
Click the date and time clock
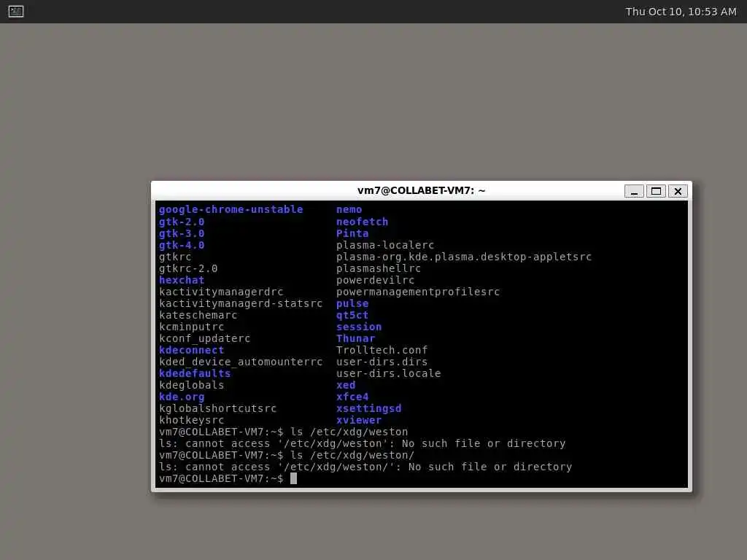pos(681,12)
